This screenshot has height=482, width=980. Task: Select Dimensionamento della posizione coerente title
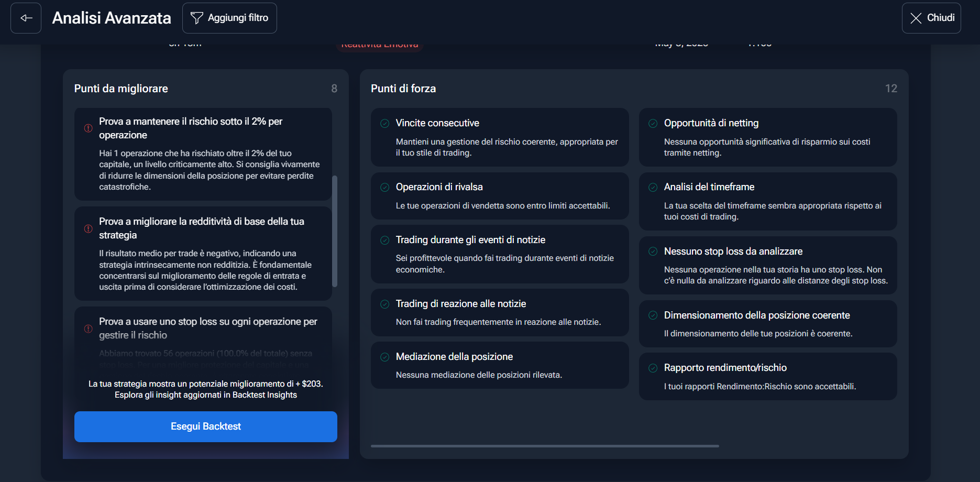[757, 315]
